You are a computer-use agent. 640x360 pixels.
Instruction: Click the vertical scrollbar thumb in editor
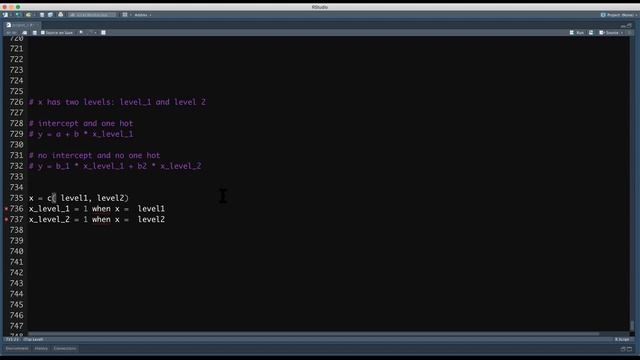click(632, 326)
